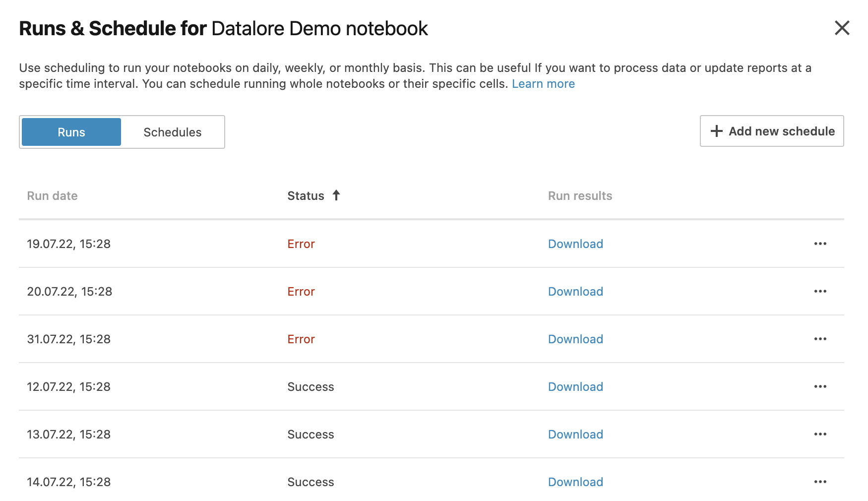Open options menu for the 13.07.22 run
Image resolution: width=868 pixels, height=501 pixels.
(820, 434)
